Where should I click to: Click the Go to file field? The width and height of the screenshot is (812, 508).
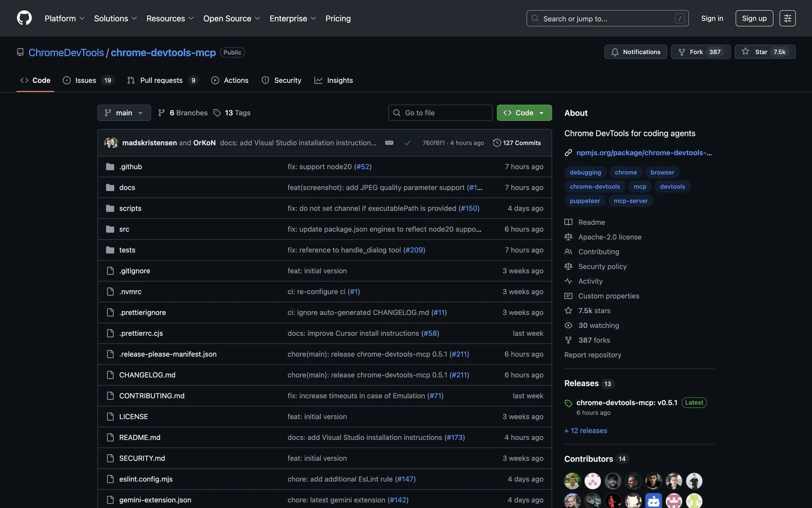point(440,113)
